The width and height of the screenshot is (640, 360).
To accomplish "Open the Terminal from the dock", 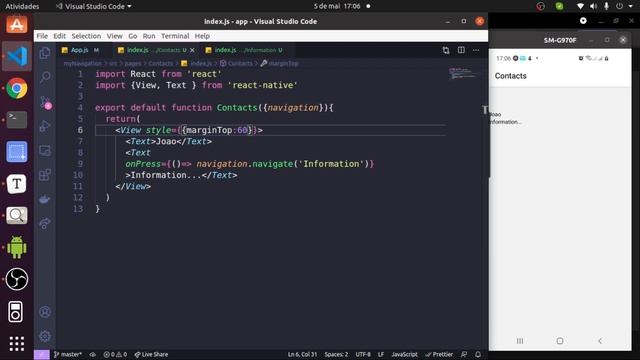I will [17, 120].
